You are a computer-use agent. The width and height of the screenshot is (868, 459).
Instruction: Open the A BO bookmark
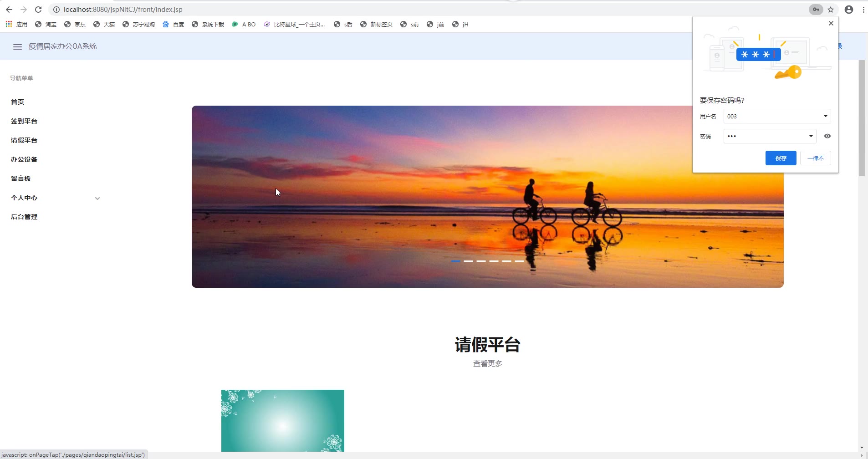pyautogui.click(x=244, y=24)
